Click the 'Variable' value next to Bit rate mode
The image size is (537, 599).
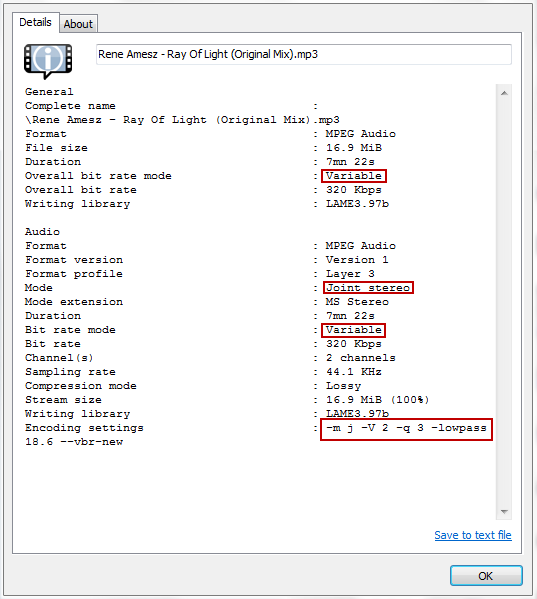pyautogui.click(x=354, y=330)
